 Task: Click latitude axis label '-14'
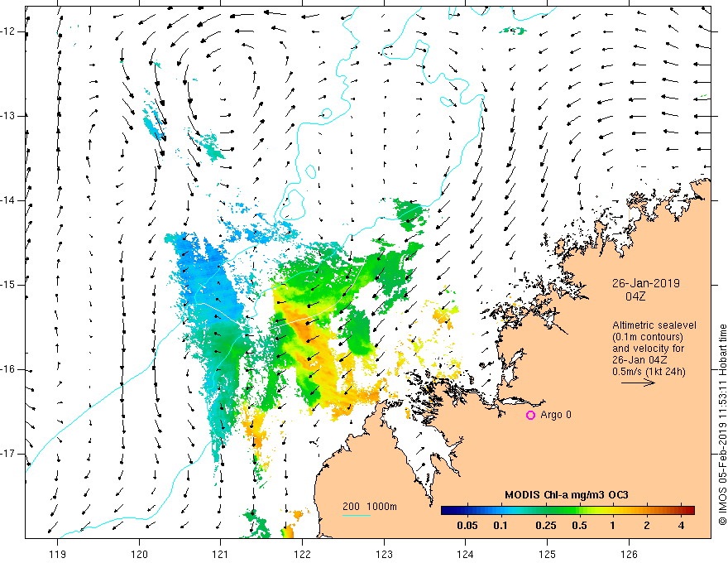(8, 200)
